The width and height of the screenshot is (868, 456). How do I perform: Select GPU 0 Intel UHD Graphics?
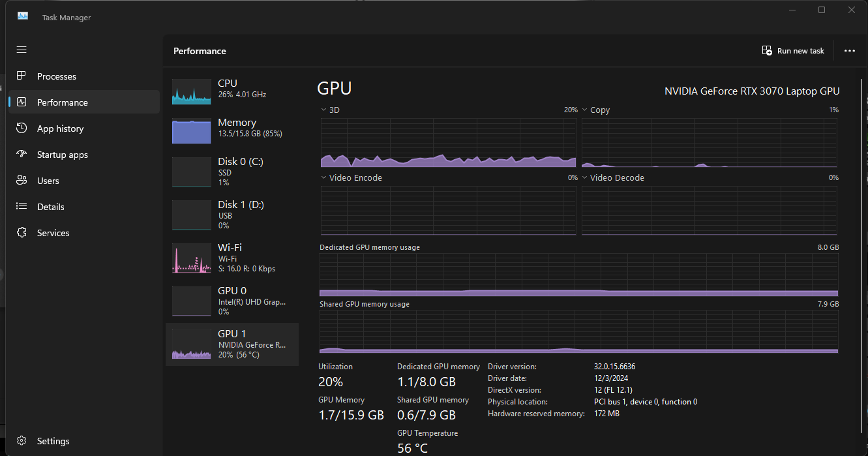pyautogui.click(x=232, y=301)
